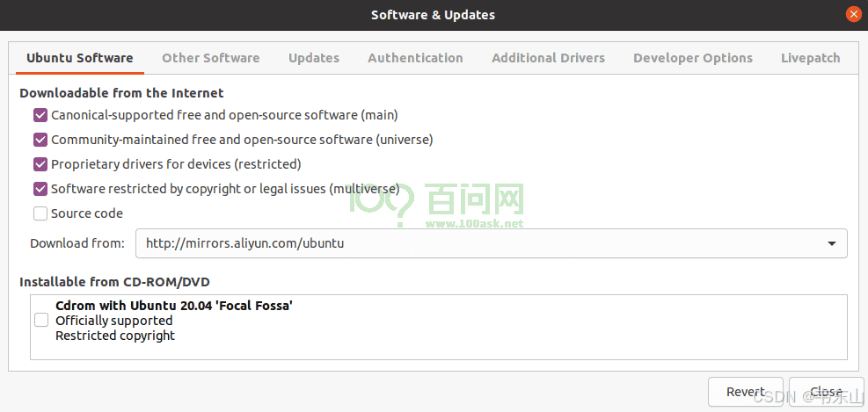Enable the Source code checkbox
Screen dimensions: 868x412
pyautogui.click(x=40, y=213)
